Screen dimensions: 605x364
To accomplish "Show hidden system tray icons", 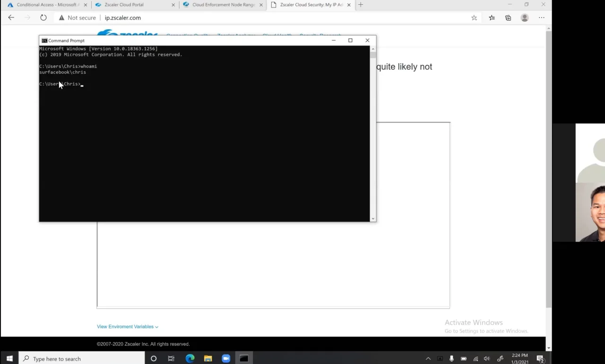I will pyautogui.click(x=428, y=358).
